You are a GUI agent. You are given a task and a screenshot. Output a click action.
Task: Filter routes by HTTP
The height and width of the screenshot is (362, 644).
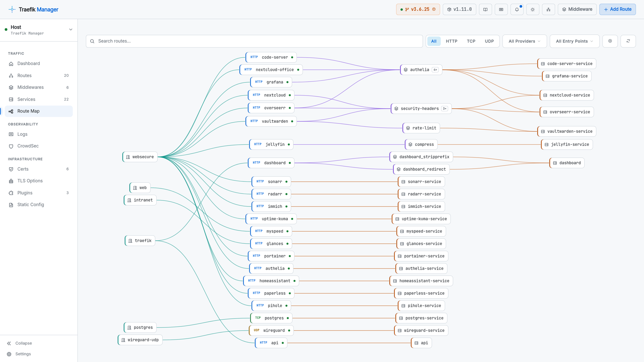pyautogui.click(x=451, y=41)
